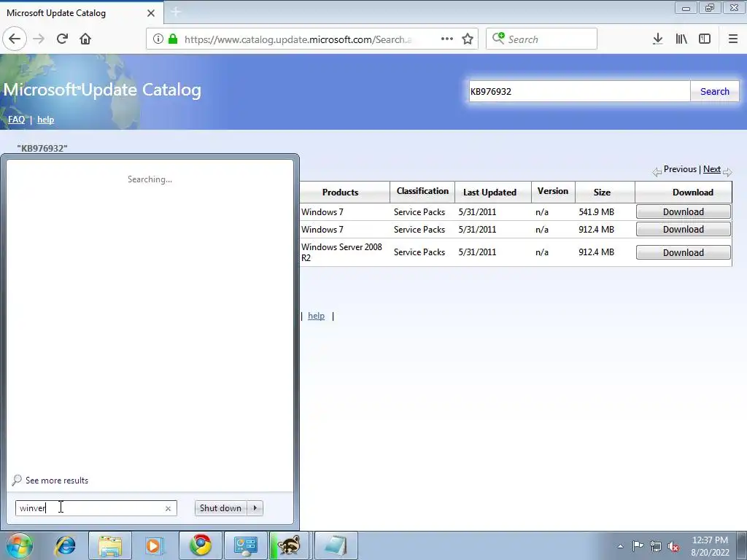Click the Windows Start orb

(x=19, y=545)
